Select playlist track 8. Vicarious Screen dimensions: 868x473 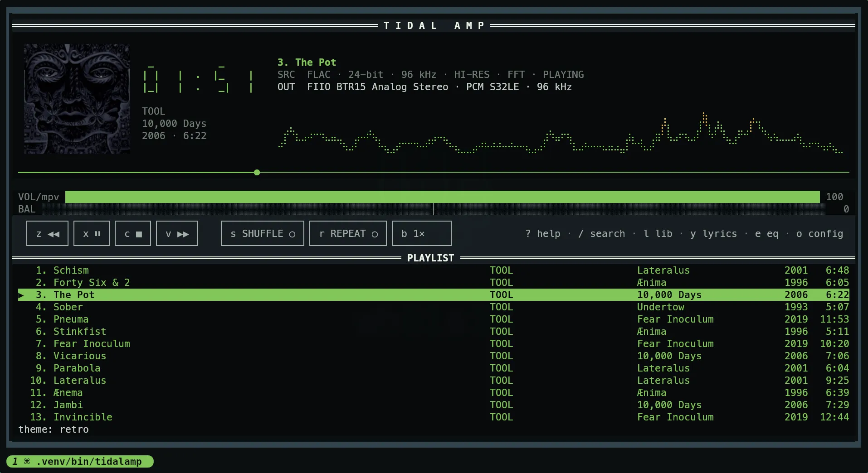coord(434,356)
